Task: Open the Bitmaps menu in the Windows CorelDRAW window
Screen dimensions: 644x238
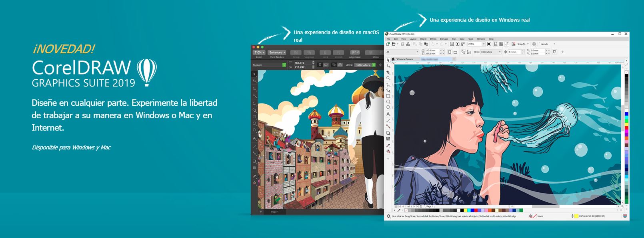Action: pos(444,39)
